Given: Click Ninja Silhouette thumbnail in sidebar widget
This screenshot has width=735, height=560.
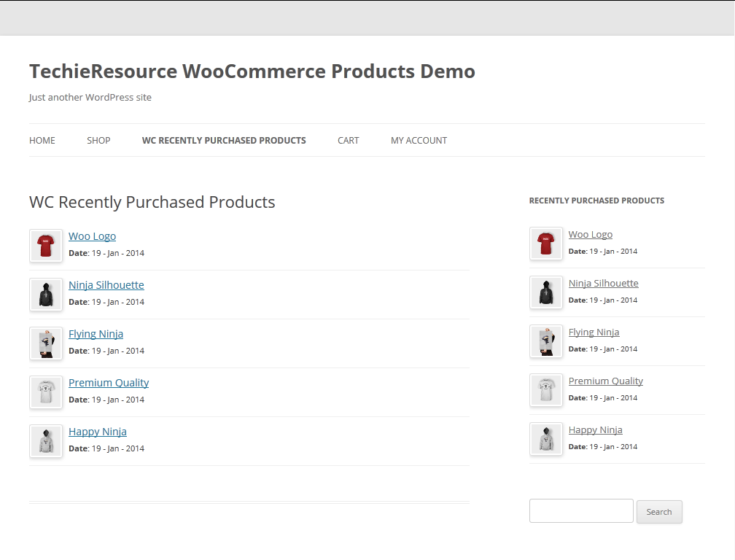Looking at the screenshot, I should [x=546, y=292].
